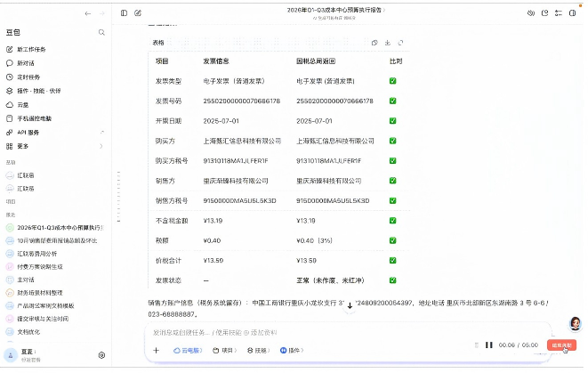Click the ¥13.19 amount under 发票信息
The image size is (588, 373).
point(213,221)
